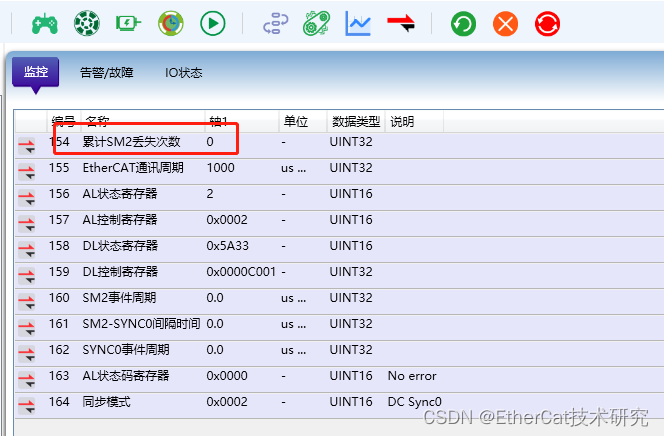Image resolution: width=664 pixels, height=436 pixels.
Task: Click the arrow icon on row 155
Action: click(27, 172)
